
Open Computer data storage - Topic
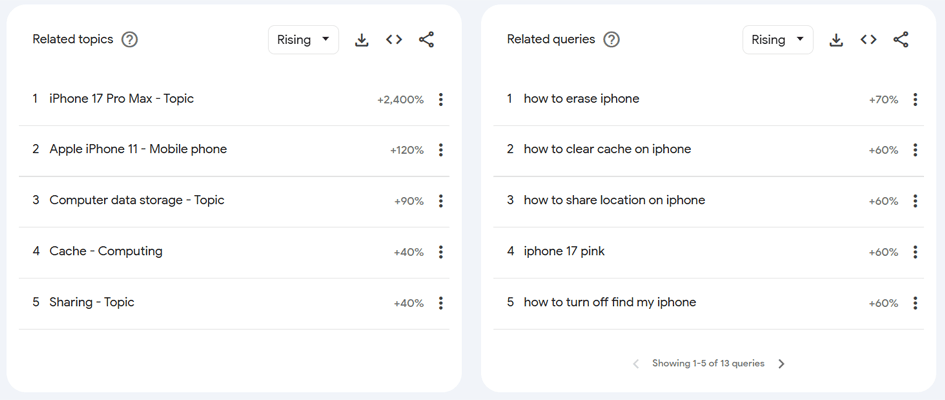click(137, 200)
